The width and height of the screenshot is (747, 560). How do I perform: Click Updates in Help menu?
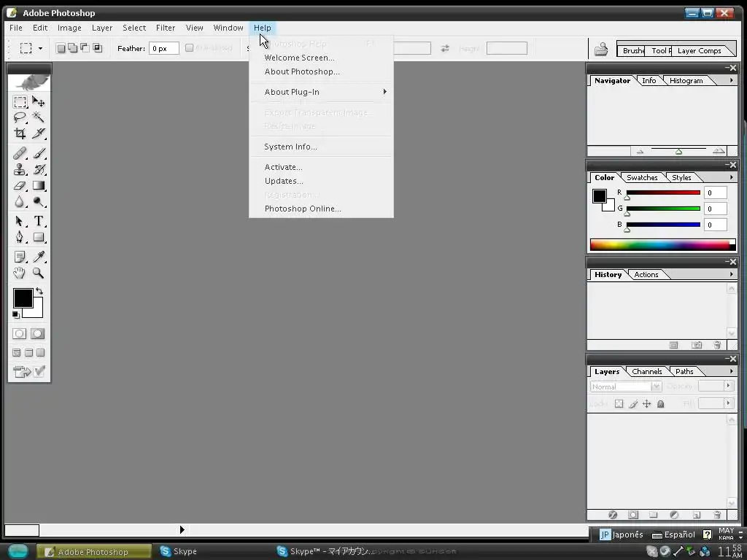tap(284, 181)
